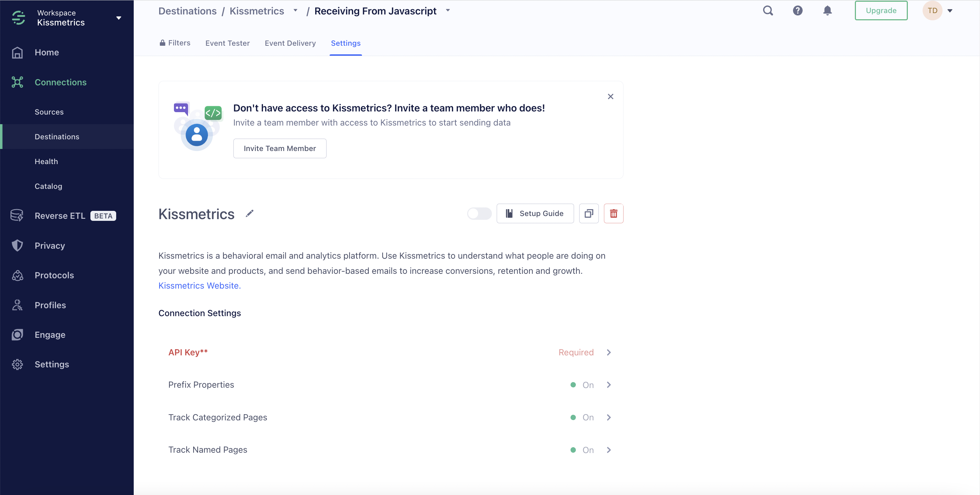
Task: Open Receiving From Javascript source dropdown
Action: click(x=448, y=11)
